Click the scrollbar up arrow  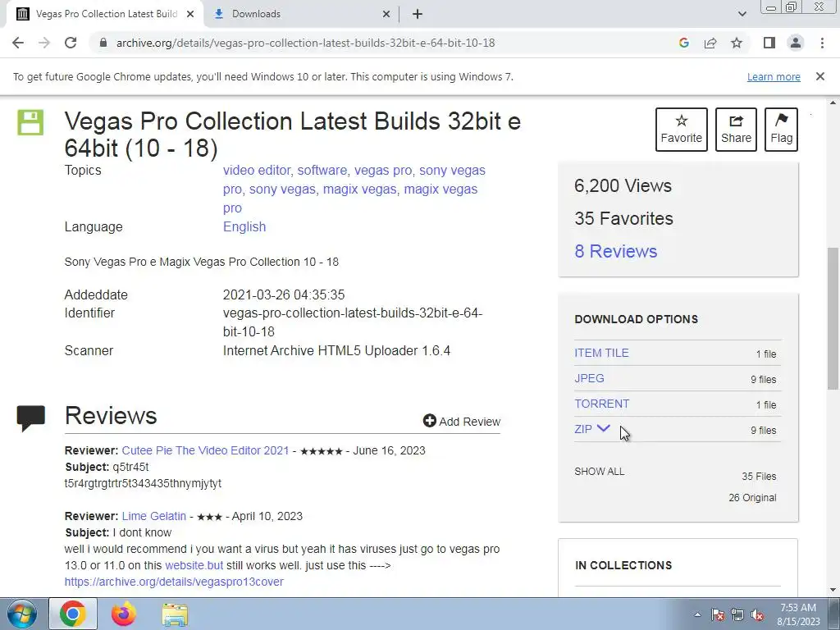pyautogui.click(x=833, y=103)
